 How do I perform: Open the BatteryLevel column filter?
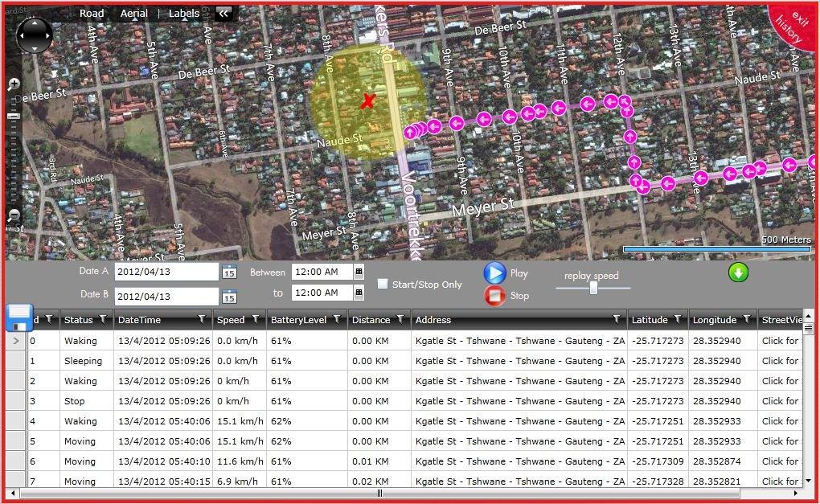click(x=337, y=320)
